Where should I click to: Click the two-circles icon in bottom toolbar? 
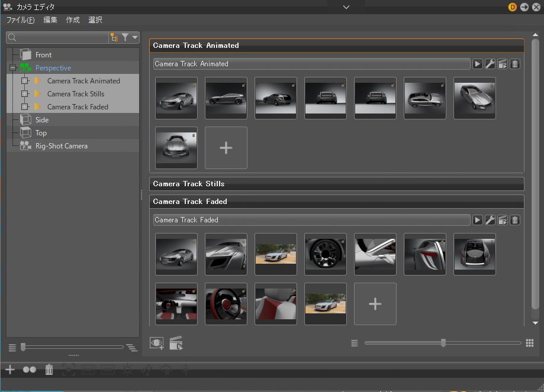[30, 370]
